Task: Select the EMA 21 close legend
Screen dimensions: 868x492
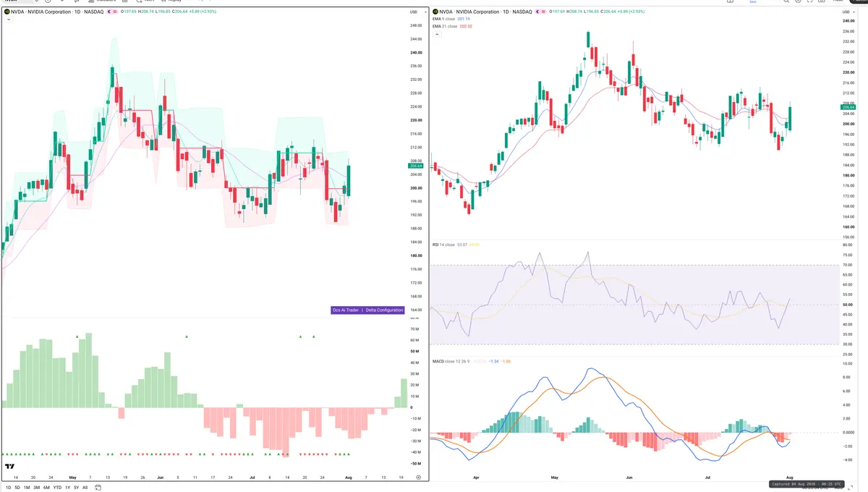Action: point(445,26)
